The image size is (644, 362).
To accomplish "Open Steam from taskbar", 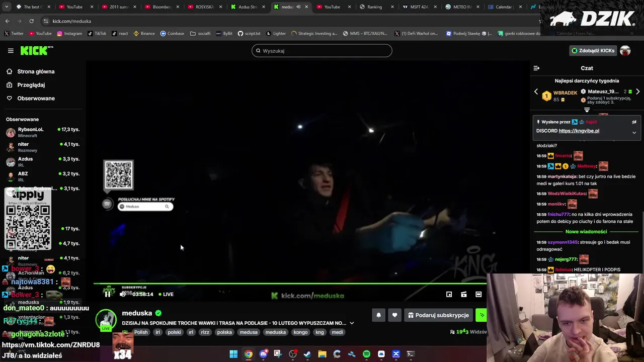I will [x=307, y=354].
